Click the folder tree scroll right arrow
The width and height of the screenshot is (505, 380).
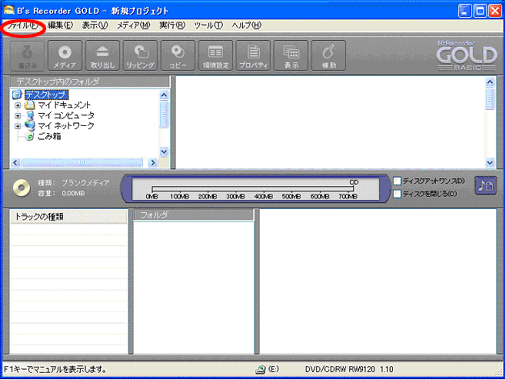[x=153, y=163]
